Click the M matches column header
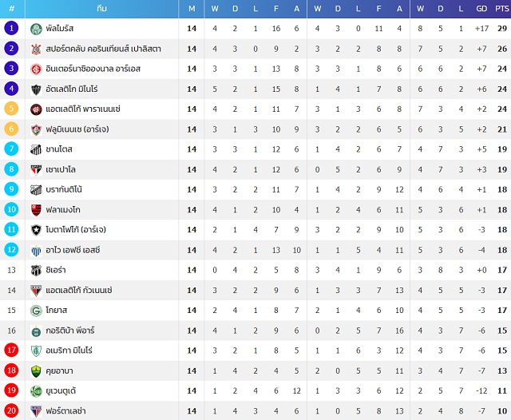The image size is (511, 420). [x=192, y=9]
